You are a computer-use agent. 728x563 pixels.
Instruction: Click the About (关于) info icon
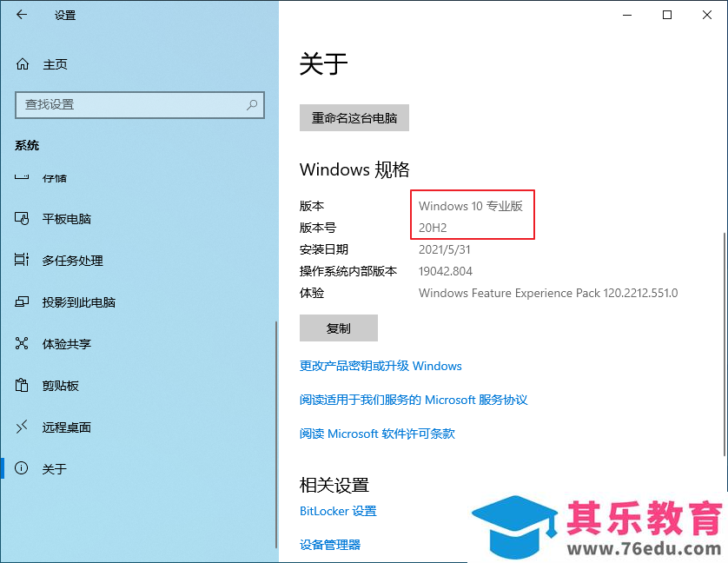tap(22, 467)
